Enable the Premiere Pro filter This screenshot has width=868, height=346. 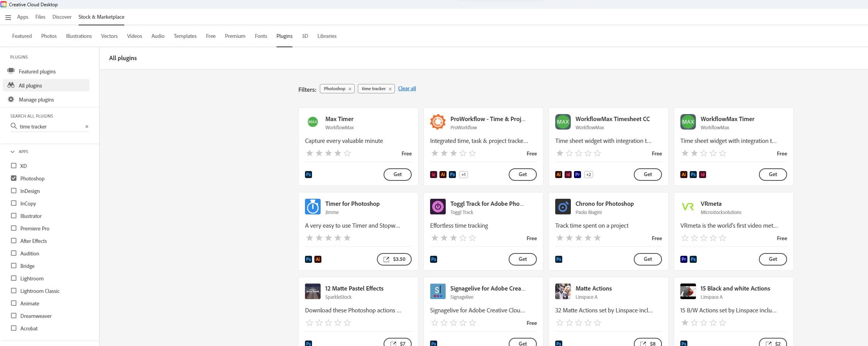click(x=14, y=228)
